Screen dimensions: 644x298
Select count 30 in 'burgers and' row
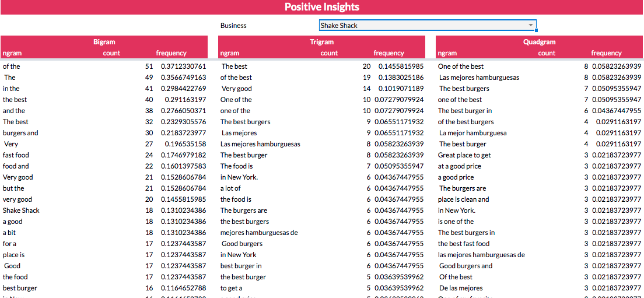[x=149, y=133]
